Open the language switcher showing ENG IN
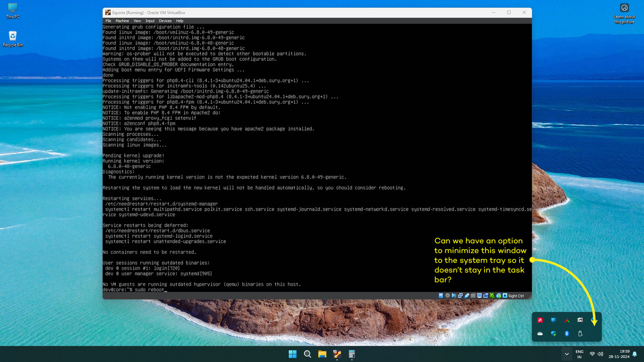This screenshot has width=644, height=362. 579,354
